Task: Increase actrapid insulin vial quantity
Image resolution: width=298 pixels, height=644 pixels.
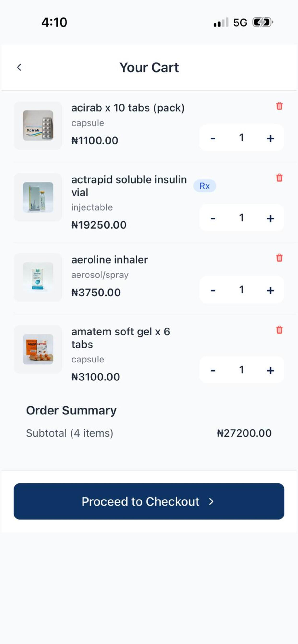Action: (270, 218)
